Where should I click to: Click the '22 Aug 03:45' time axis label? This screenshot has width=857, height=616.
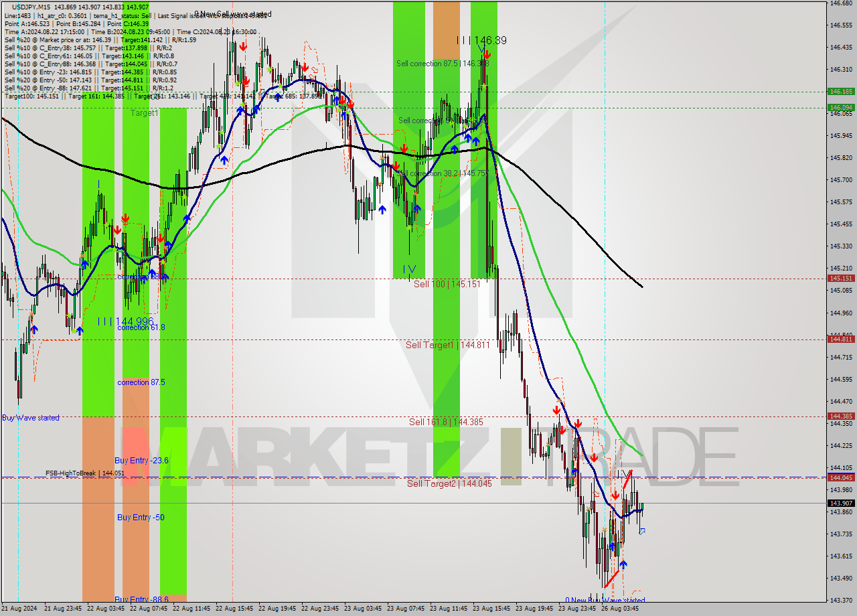pyautogui.click(x=107, y=609)
